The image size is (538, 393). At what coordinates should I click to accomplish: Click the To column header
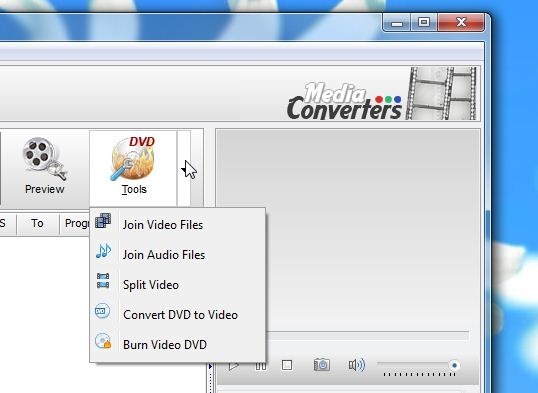[37, 223]
